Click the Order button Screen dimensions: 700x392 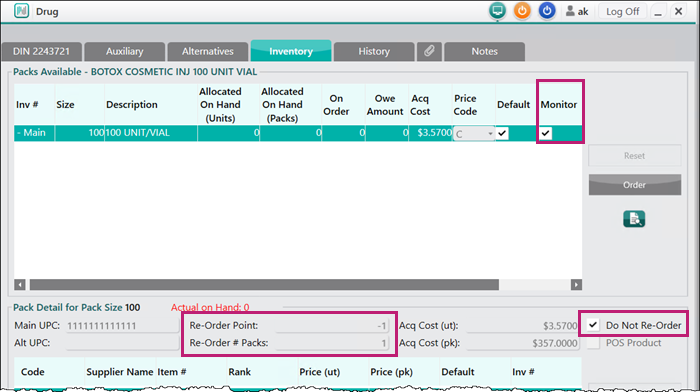click(634, 184)
